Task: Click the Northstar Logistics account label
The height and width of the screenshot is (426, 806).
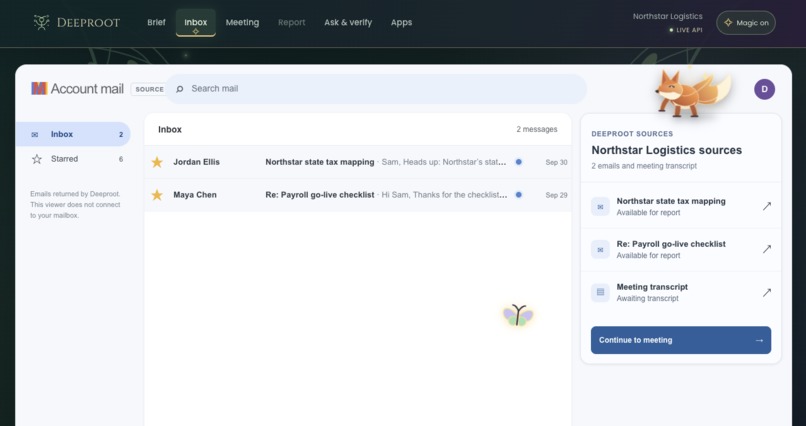Action: click(668, 16)
